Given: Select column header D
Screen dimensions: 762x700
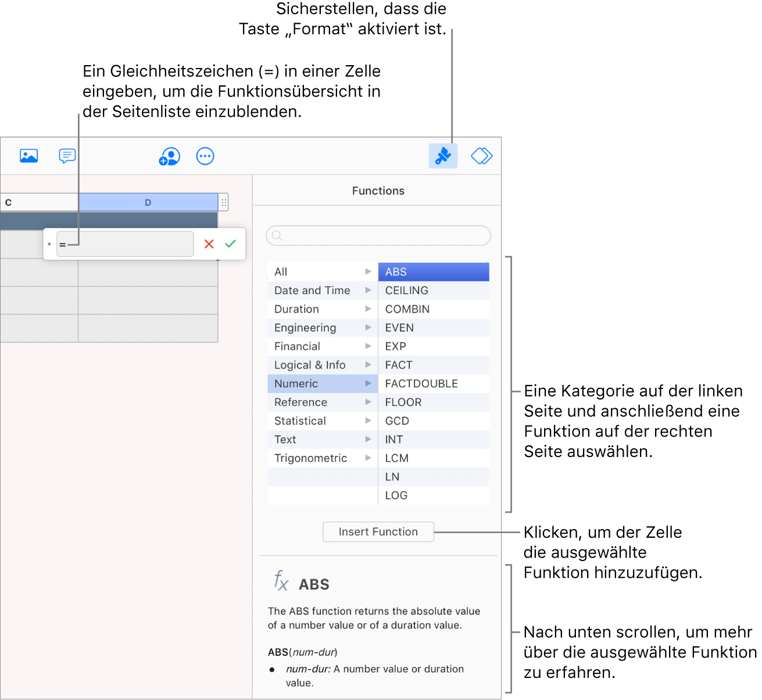Looking at the screenshot, I should tap(148, 202).
